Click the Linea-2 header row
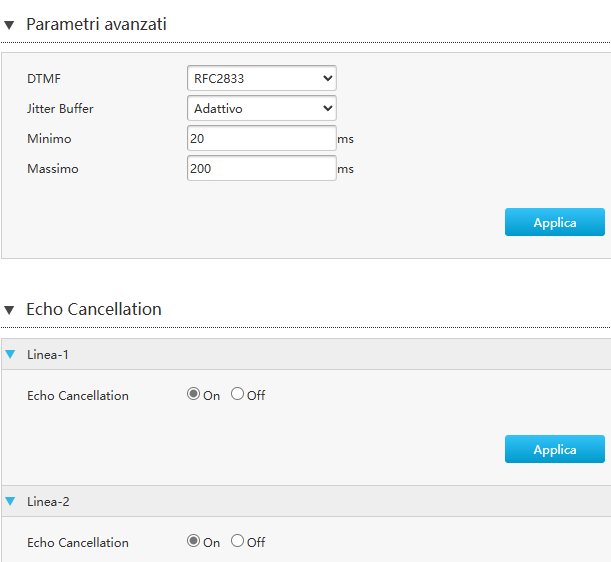 306,501
